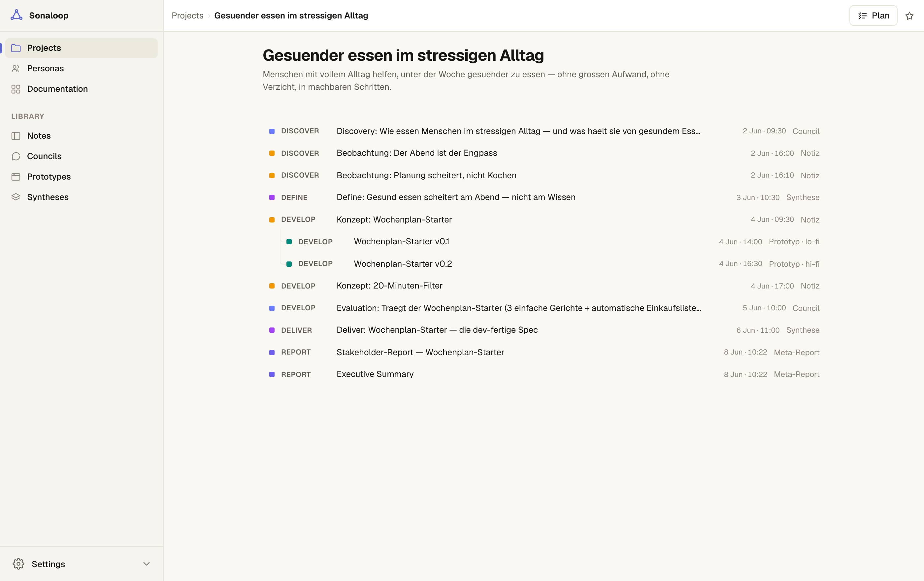Open Settings at sidebar bottom
This screenshot has width=924, height=581.
pos(82,564)
